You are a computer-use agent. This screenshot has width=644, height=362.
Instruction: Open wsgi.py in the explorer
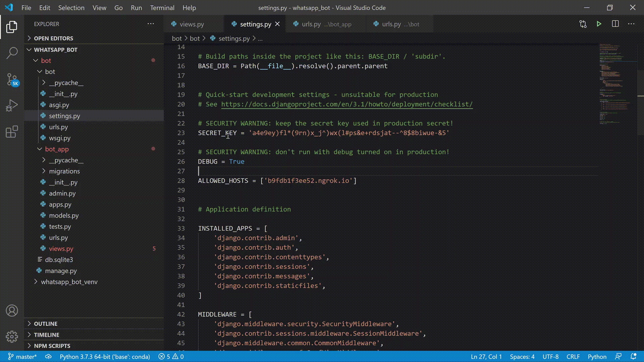click(60, 138)
